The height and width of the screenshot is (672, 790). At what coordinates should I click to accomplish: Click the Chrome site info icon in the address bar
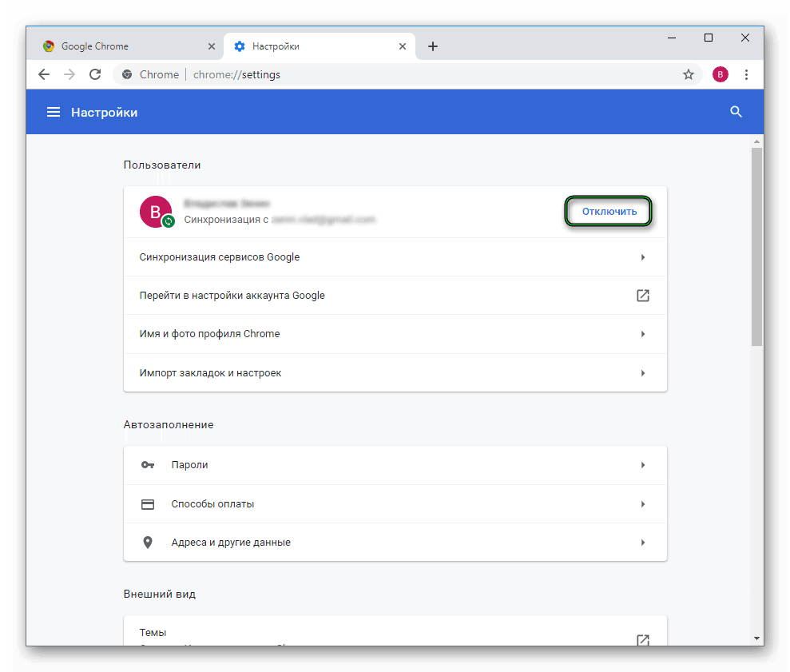click(x=127, y=74)
